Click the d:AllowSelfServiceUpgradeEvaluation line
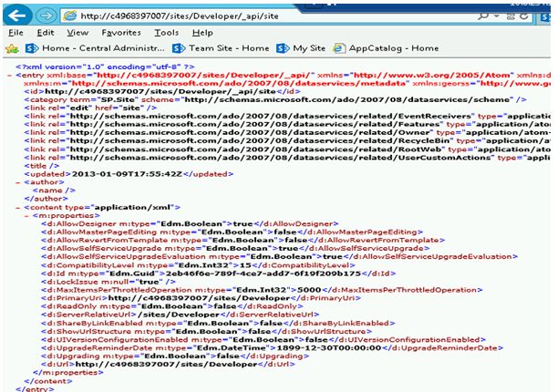 coord(279,257)
